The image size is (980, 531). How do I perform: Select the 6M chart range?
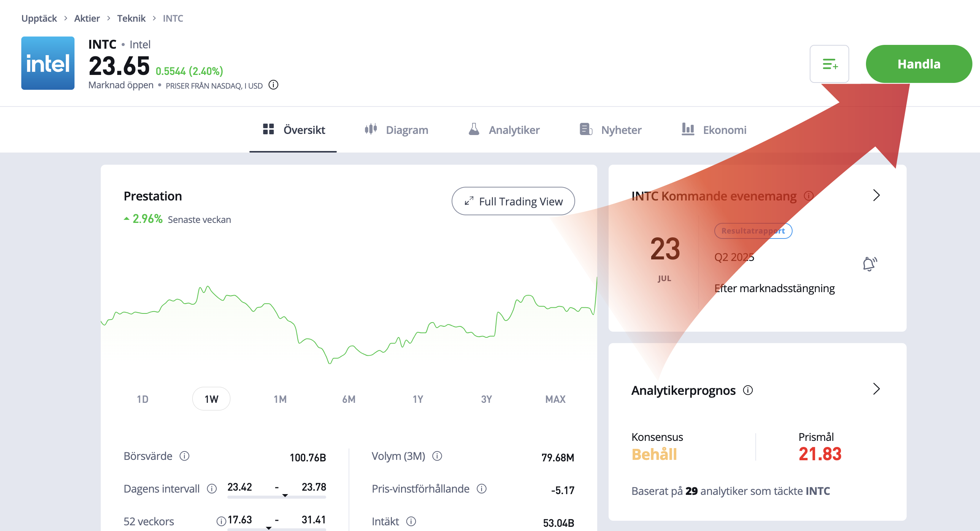click(349, 399)
